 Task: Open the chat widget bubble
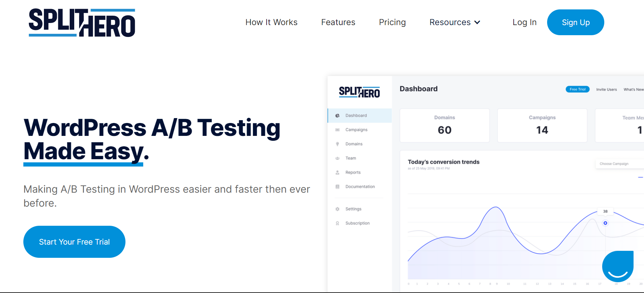pos(618,266)
